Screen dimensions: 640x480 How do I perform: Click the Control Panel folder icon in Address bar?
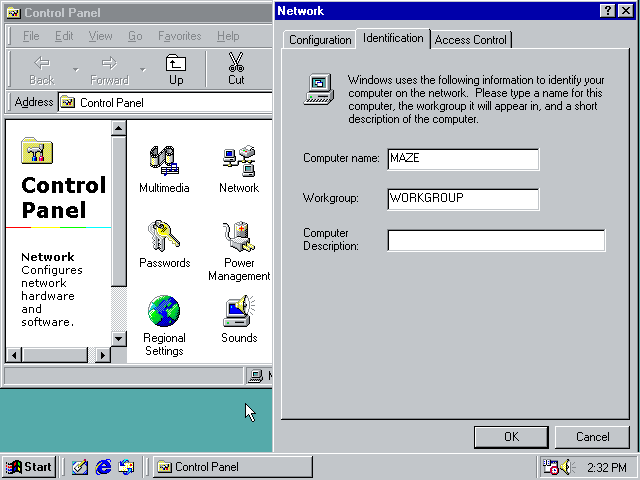pos(67,102)
